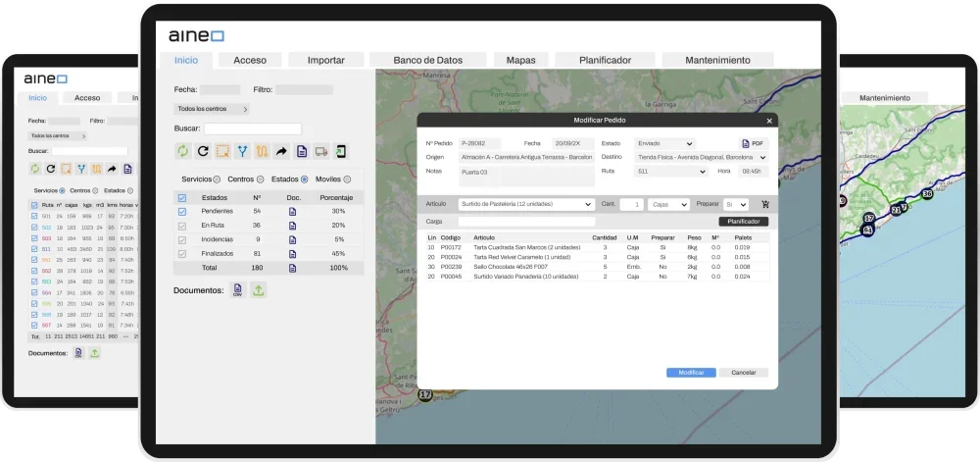
Task: Click the share arrow icon in left window
Action: point(112,169)
